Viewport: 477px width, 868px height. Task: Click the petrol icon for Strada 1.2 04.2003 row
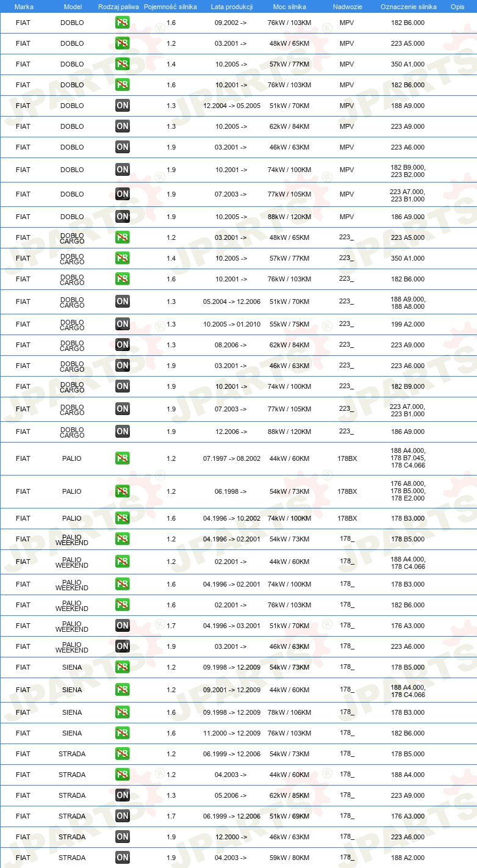click(x=123, y=775)
